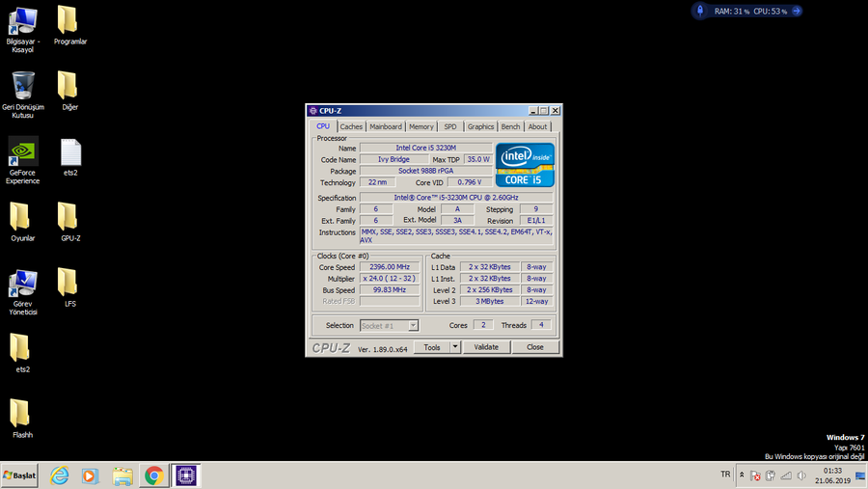Click the Core VID value 0.796 V
The image size is (868, 489).
pos(470,182)
